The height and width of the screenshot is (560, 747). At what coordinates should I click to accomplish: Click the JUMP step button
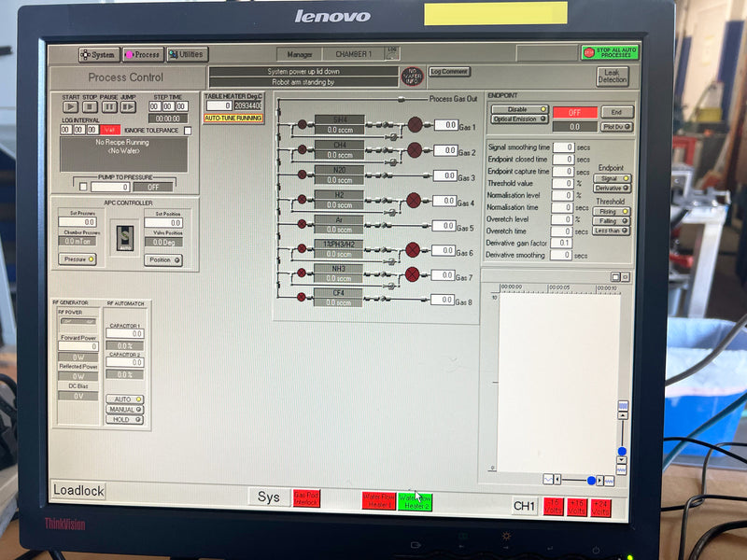pos(128,107)
